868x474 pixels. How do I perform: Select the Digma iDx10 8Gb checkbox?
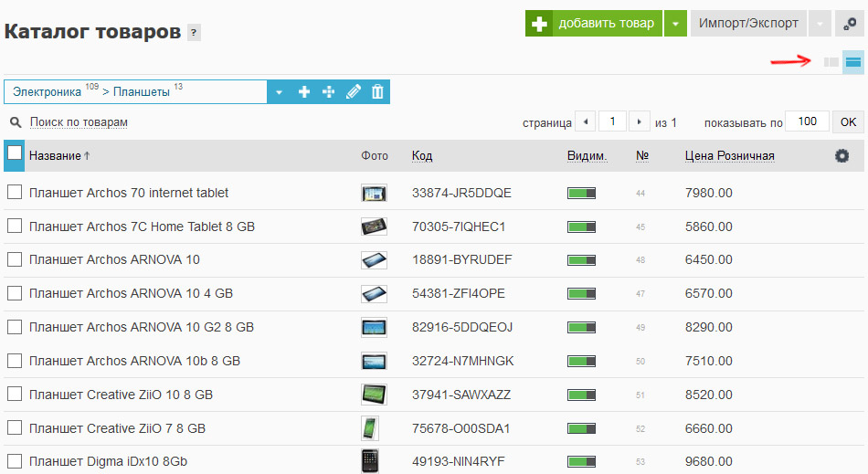15,460
